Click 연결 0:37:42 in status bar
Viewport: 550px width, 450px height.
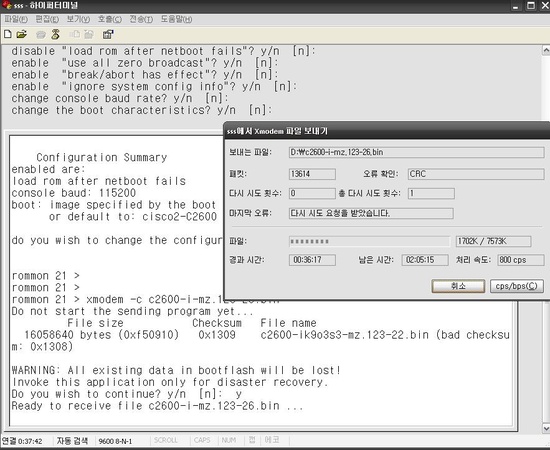point(22,441)
